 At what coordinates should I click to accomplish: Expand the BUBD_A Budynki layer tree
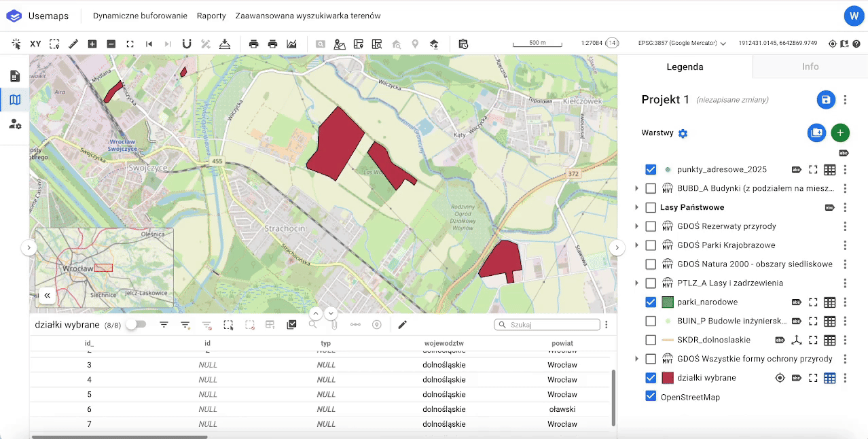[x=636, y=188]
